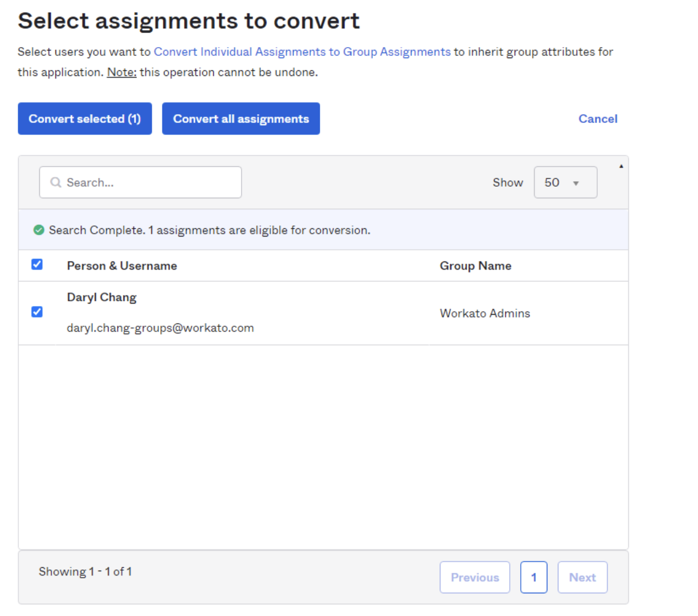
Task: Go to the Previous page
Action: pos(474,577)
